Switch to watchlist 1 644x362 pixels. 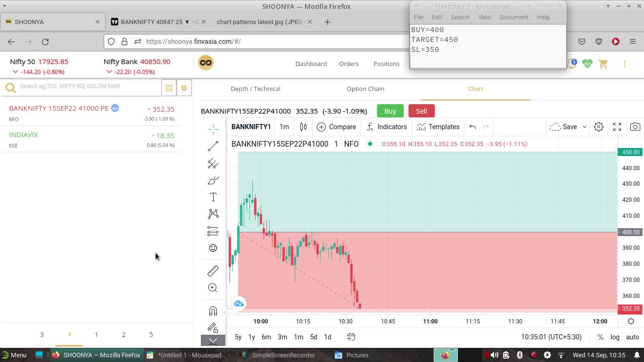point(96,334)
